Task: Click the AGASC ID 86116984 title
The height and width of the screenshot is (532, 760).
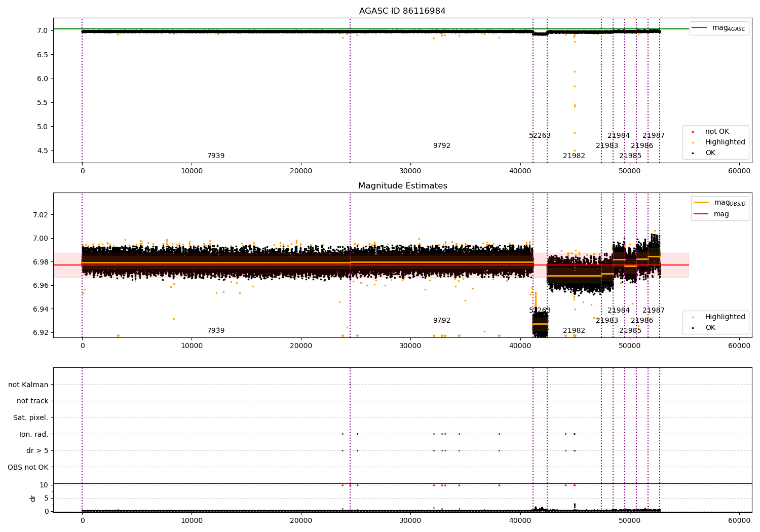Action: 402,11
